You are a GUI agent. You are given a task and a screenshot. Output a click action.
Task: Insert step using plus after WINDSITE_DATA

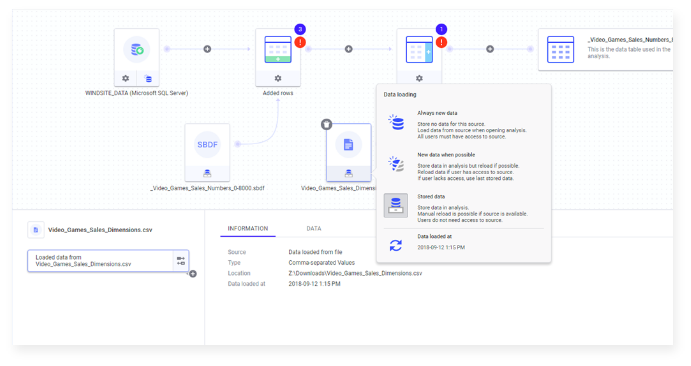[x=207, y=49]
